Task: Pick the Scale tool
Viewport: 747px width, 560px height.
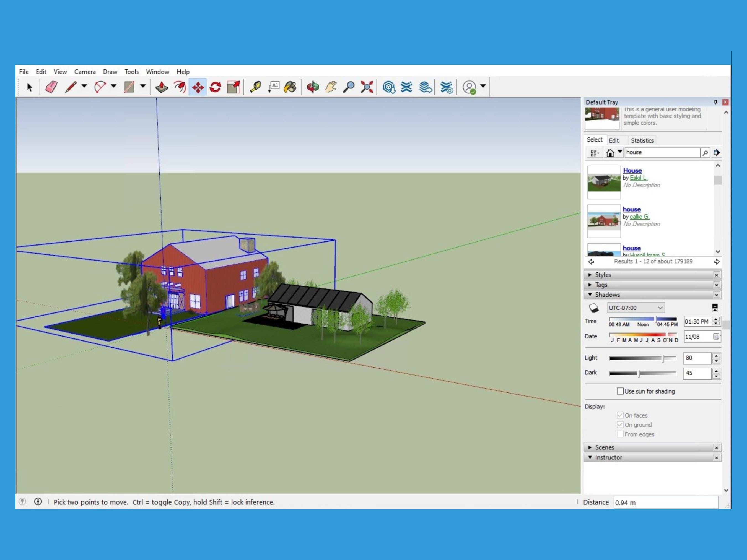Action: coord(233,87)
